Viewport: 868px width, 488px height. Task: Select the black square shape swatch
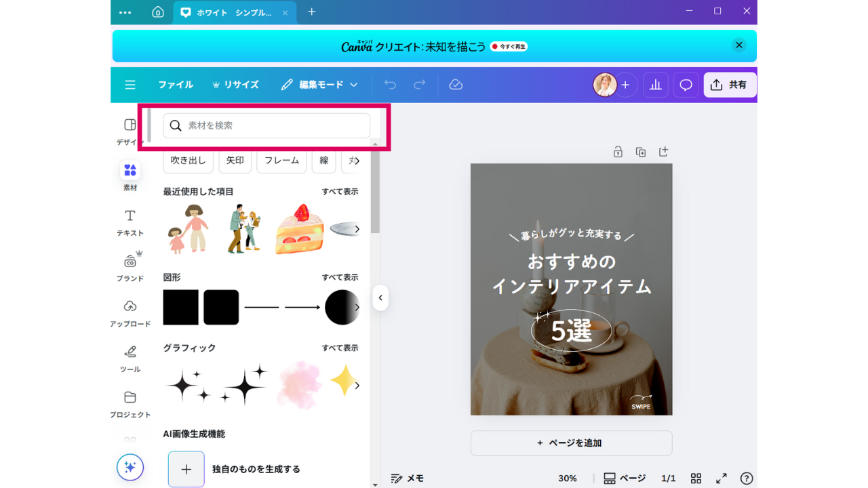[180, 307]
